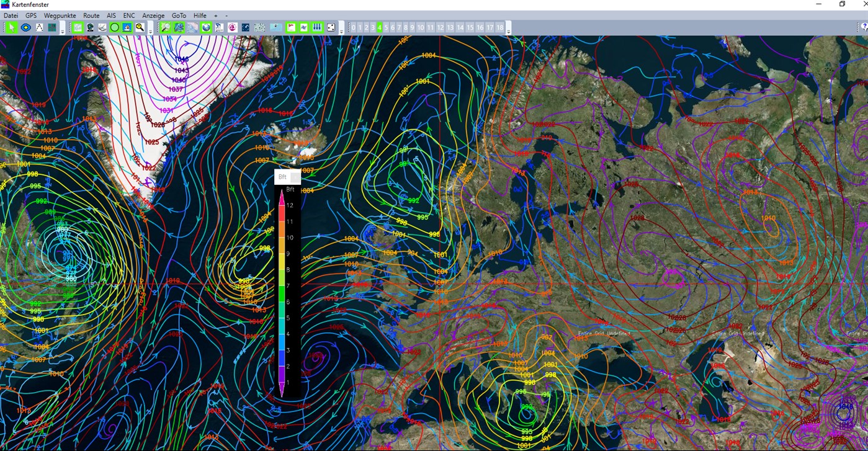This screenshot has width=868, height=451.
Task: Toggle the pale map chart icon
Action: [x=78, y=27]
